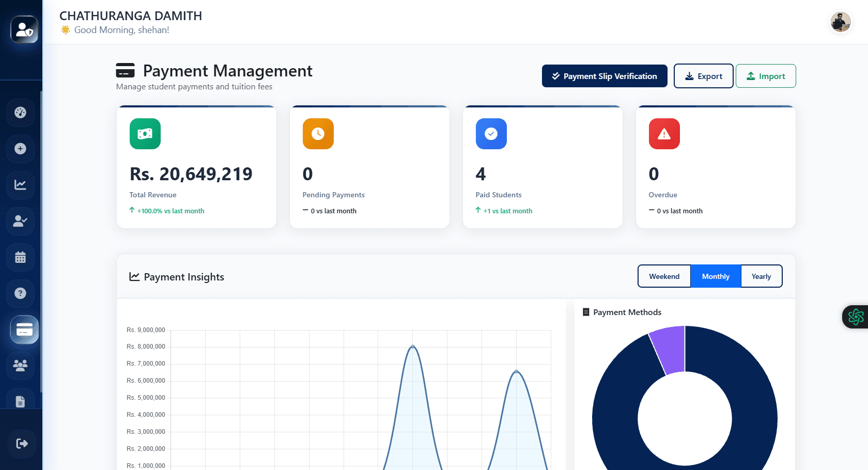
Task: Open the Groups people icon in sidebar
Action: pos(21,366)
